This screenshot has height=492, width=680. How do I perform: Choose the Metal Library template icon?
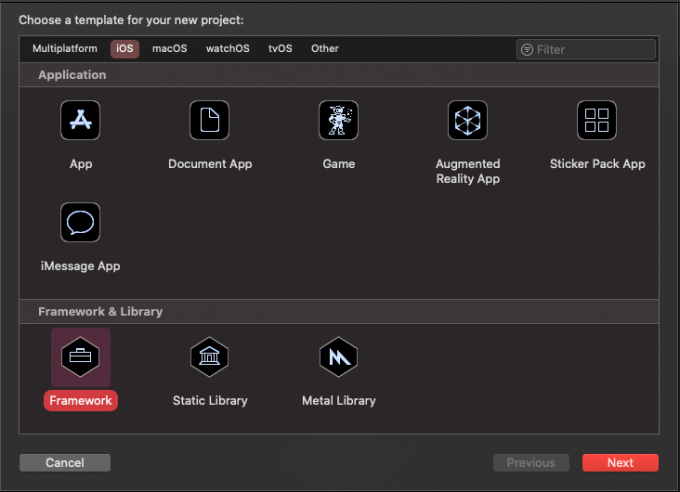coord(338,356)
